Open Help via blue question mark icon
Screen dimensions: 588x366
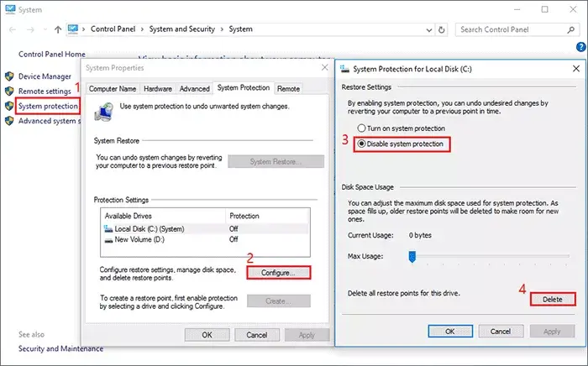[581, 47]
